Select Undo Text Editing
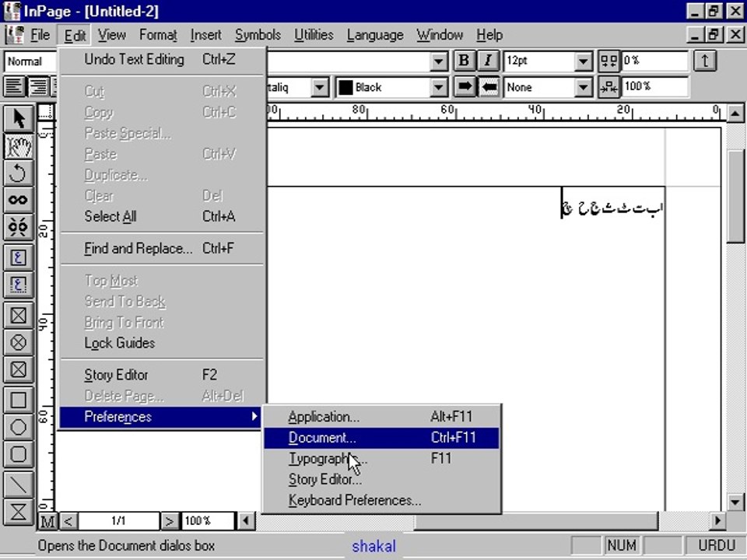The width and height of the screenshot is (747, 560). (x=162, y=60)
